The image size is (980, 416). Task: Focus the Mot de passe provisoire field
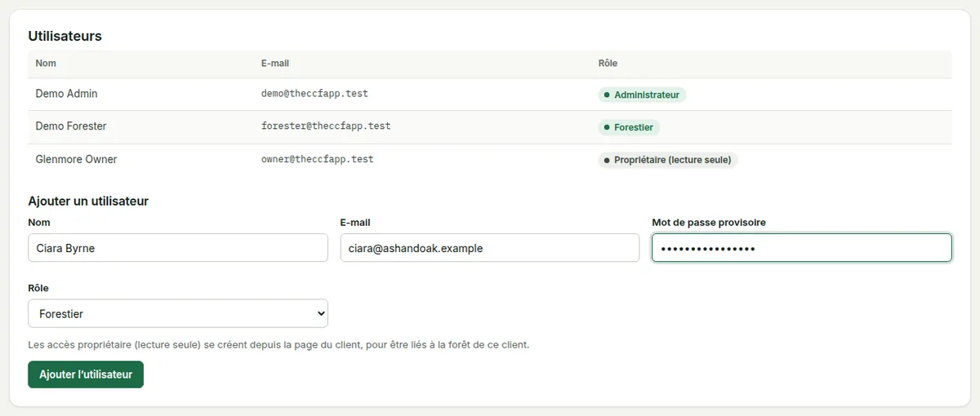coord(802,248)
